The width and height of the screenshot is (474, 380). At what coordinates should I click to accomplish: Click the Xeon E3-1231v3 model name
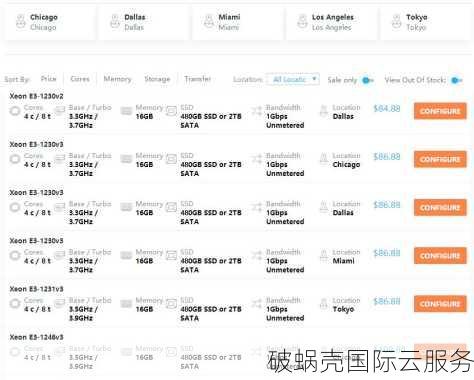(36, 289)
